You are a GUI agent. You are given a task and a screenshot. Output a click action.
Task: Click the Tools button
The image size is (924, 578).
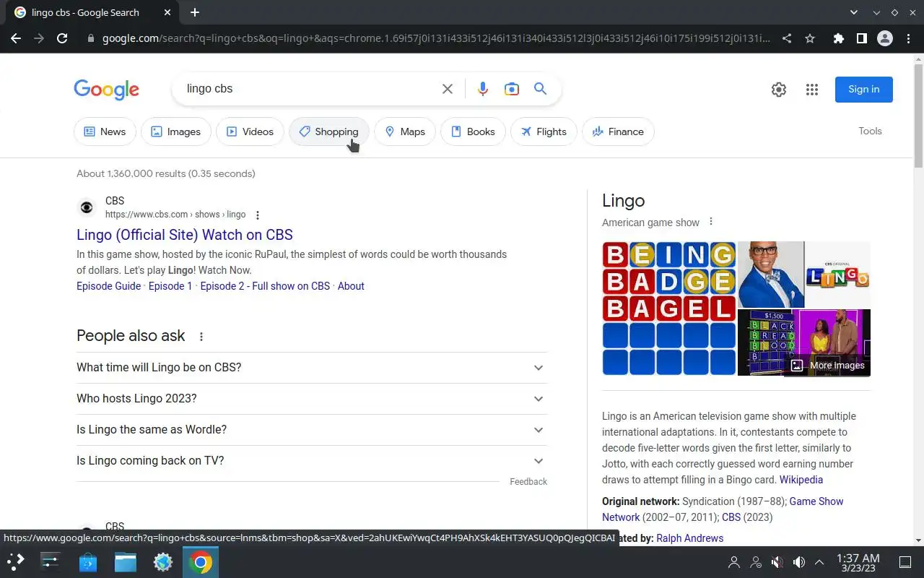click(870, 131)
